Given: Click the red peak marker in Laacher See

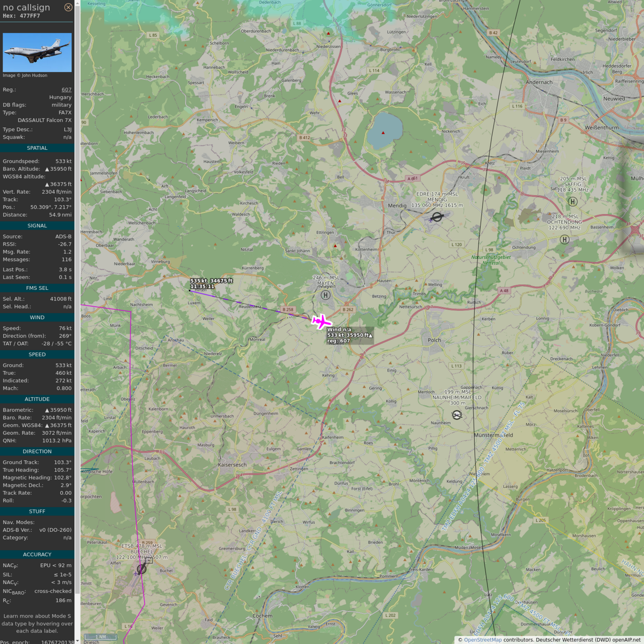Looking at the screenshot, I should (x=383, y=133).
